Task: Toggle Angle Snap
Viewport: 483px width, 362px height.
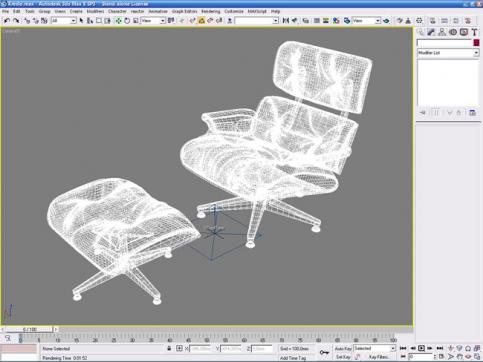Action: (x=210, y=21)
